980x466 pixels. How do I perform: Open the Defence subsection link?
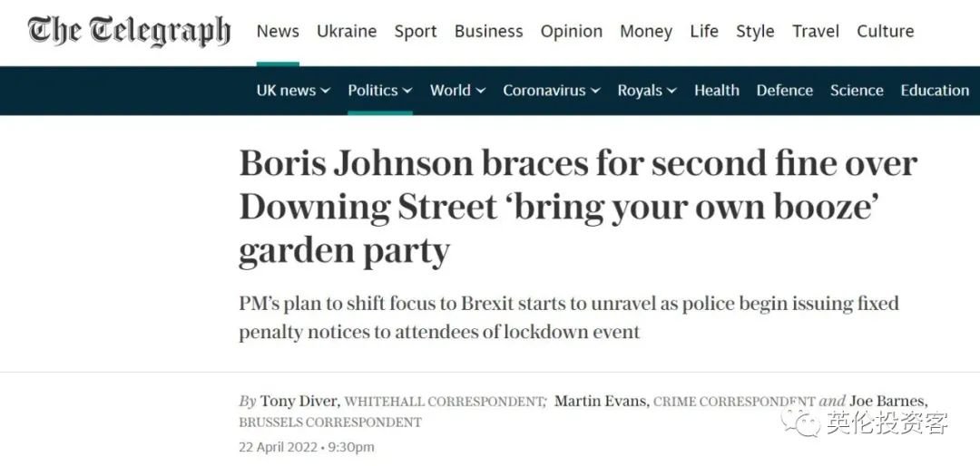[785, 91]
